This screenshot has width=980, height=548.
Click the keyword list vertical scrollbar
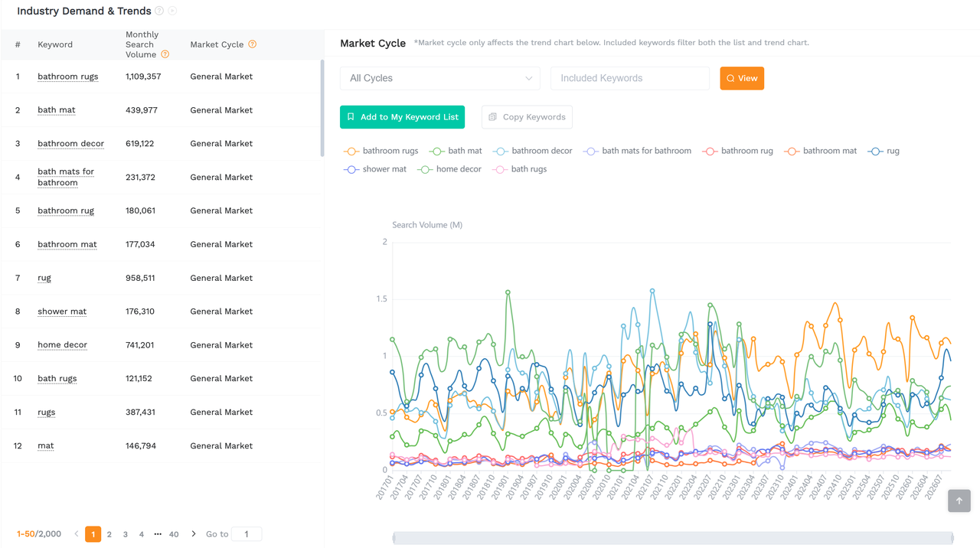click(x=322, y=108)
